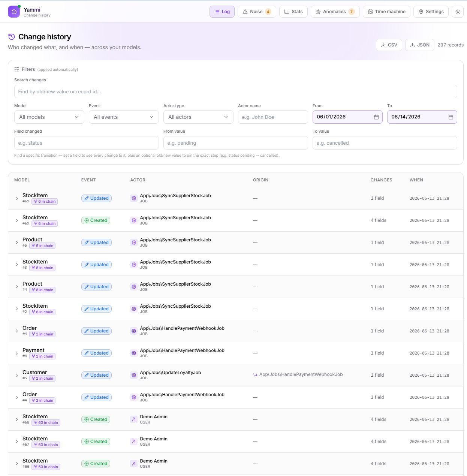Click the user icon on StockItem #66 row

(x=134, y=464)
